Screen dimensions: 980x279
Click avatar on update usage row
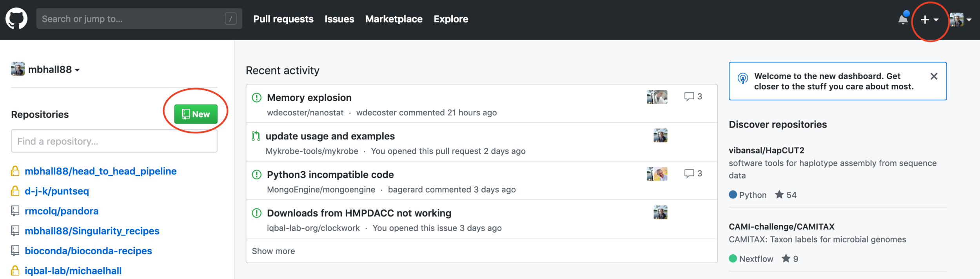pos(661,135)
